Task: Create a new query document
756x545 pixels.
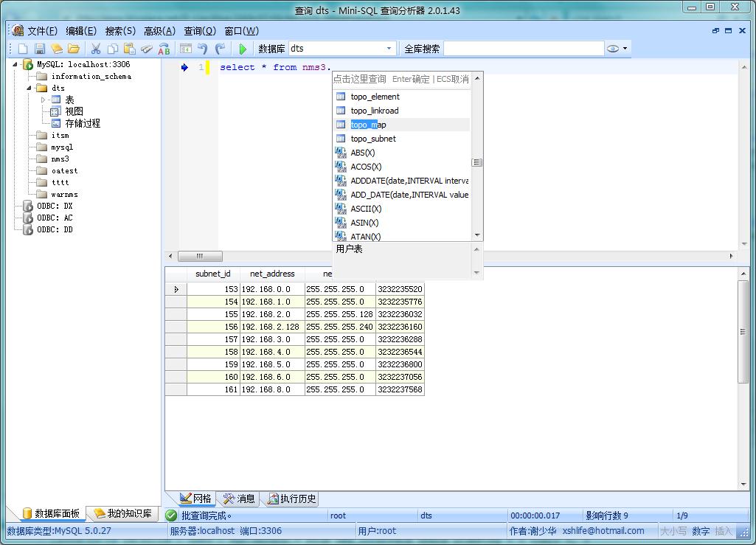Action: 23,49
